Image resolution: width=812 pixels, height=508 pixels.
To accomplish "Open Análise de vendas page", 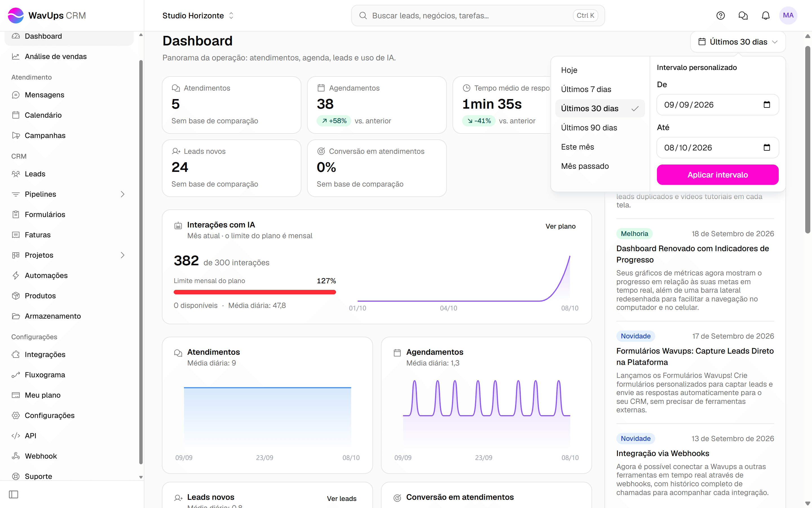I will click(69, 56).
